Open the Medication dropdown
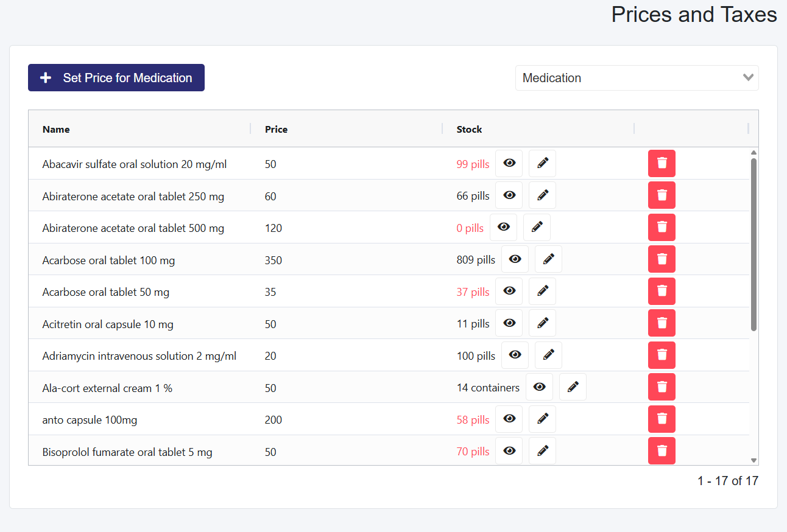 (x=637, y=78)
